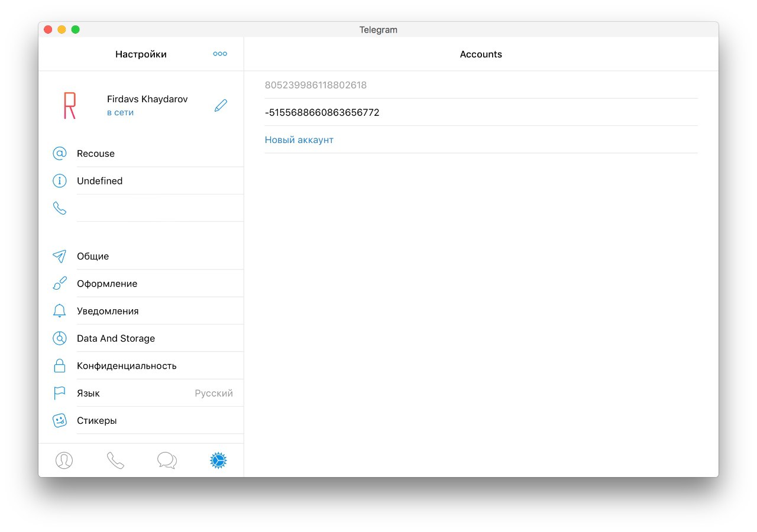
Task: Select account 805239986118802618
Action: (481, 85)
